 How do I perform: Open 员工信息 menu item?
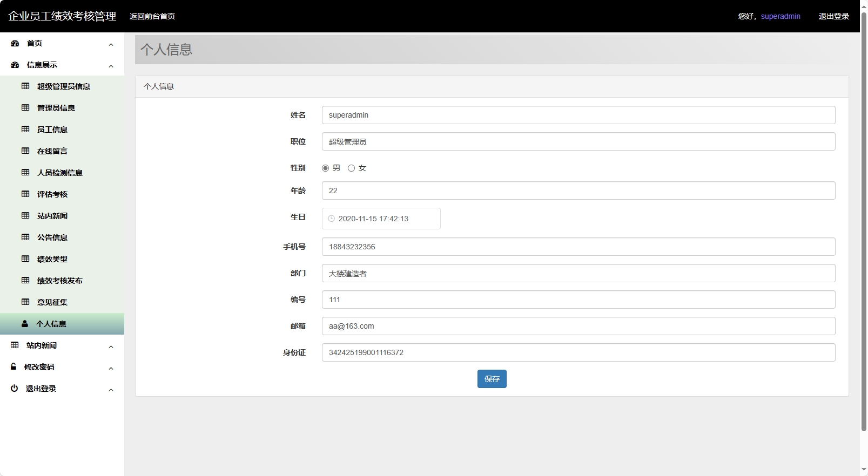(x=62, y=130)
